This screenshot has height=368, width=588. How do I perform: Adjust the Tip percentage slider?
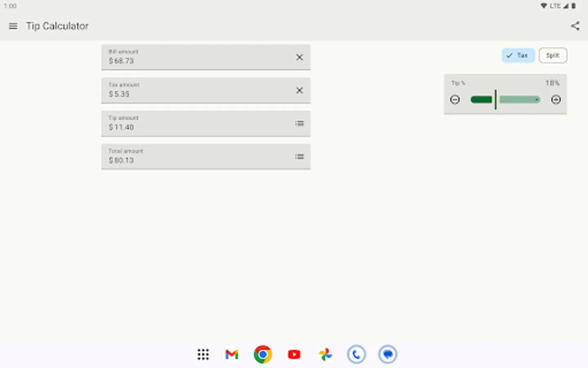[496, 99]
